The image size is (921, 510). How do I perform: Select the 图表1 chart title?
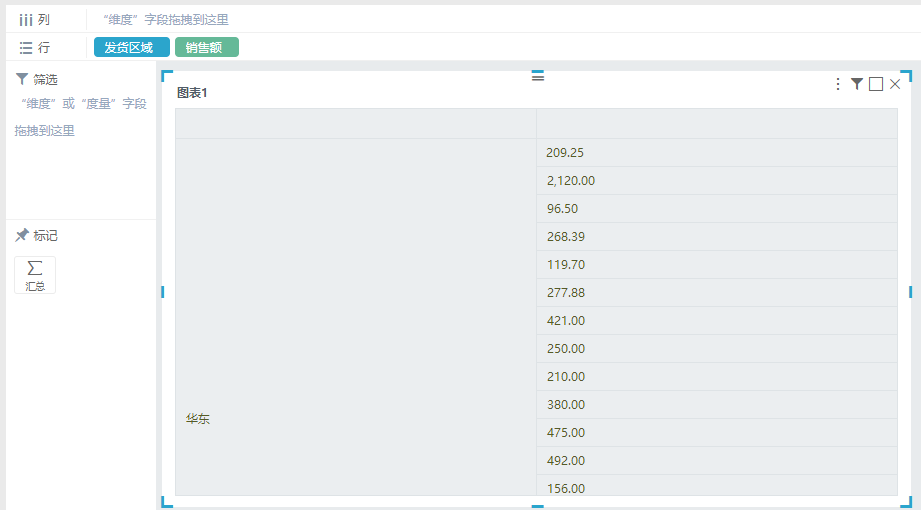(192, 93)
